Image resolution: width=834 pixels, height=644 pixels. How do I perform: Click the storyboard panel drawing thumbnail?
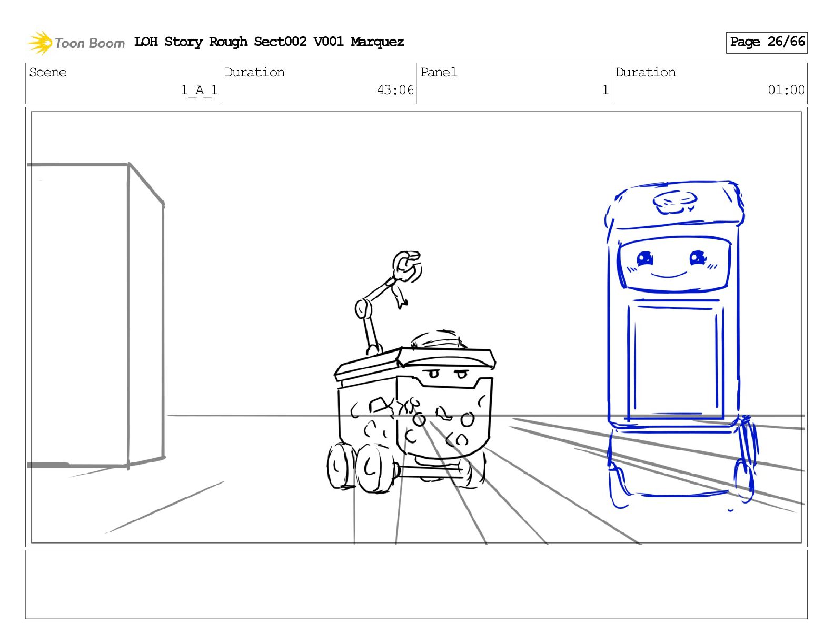click(416, 327)
